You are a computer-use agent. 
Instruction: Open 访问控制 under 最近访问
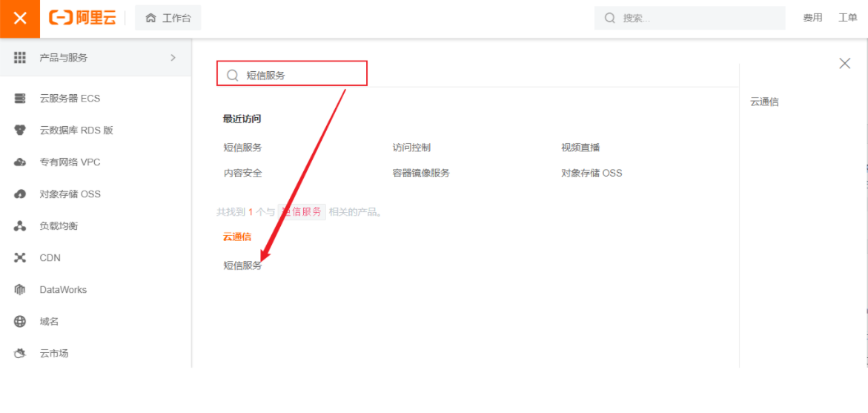(x=411, y=148)
